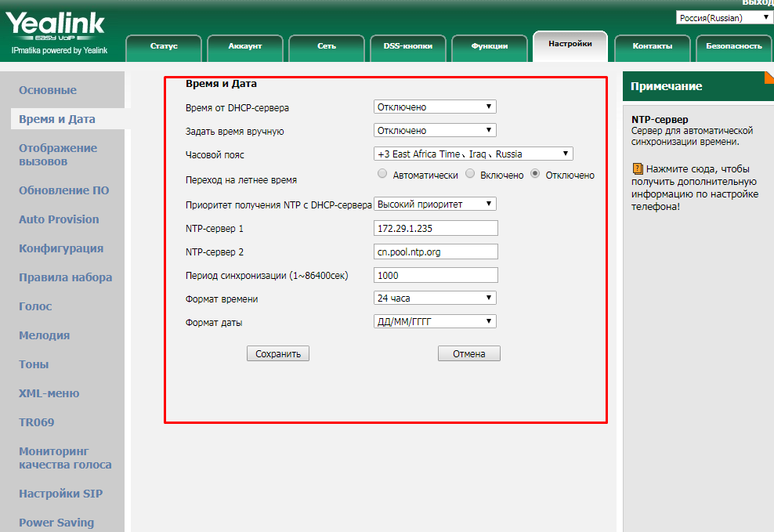The height and width of the screenshot is (532, 774).
Task: Select Автоматически daylight saving radio button
Action: click(382, 173)
